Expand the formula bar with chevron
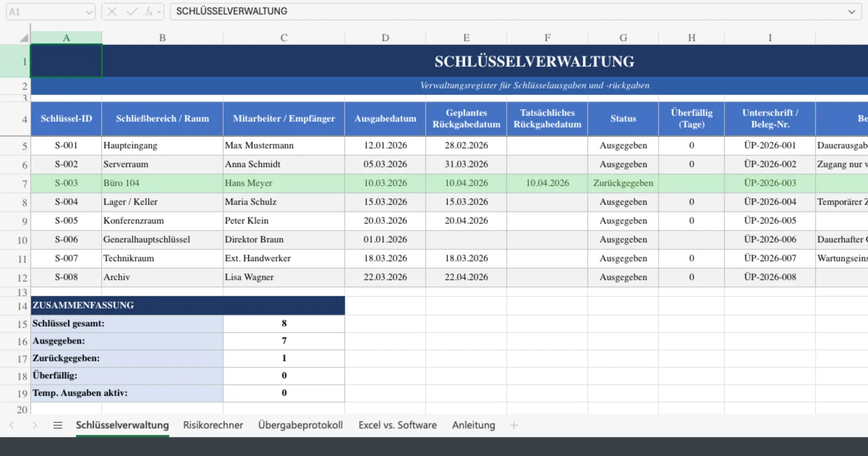This screenshot has height=456, width=868. 852,11
